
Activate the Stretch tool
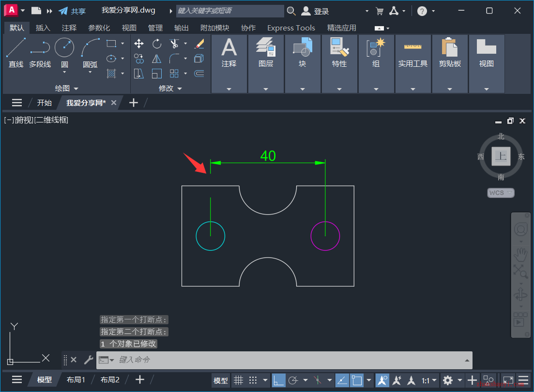click(138, 74)
